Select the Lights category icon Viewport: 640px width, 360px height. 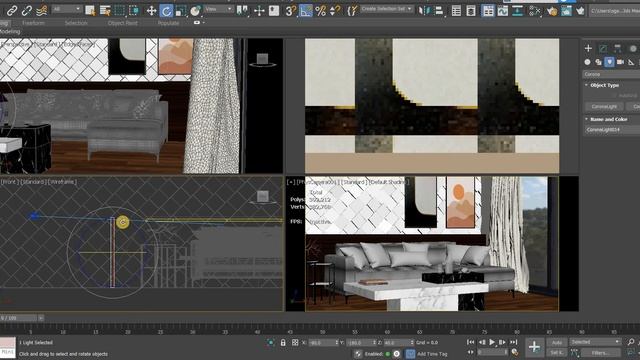click(x=609, y=62)
